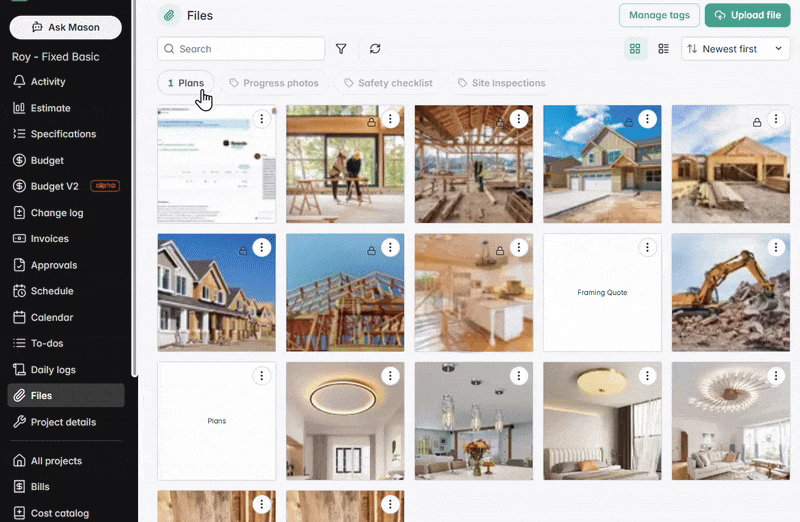Open the Newest first sort dropdown

(735, 49)
